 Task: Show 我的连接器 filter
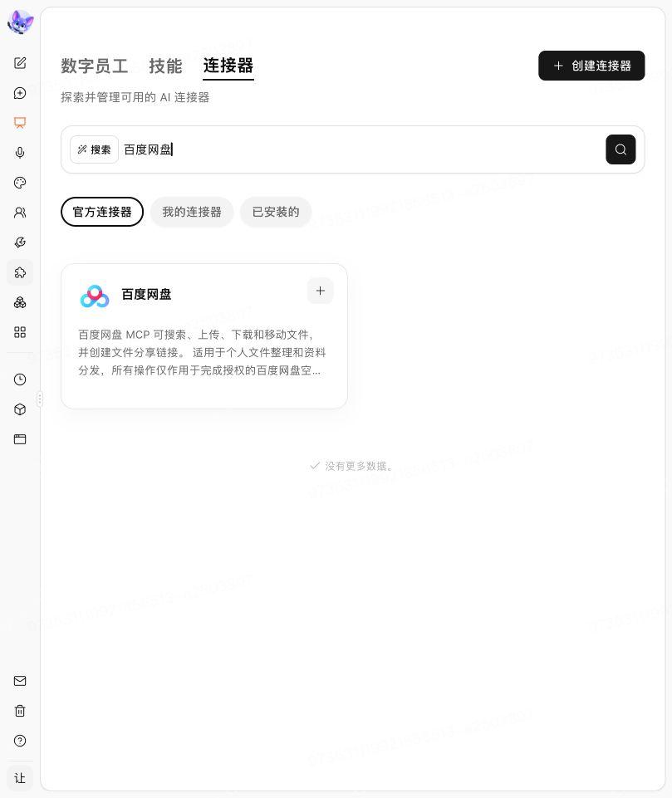point(192,212)
